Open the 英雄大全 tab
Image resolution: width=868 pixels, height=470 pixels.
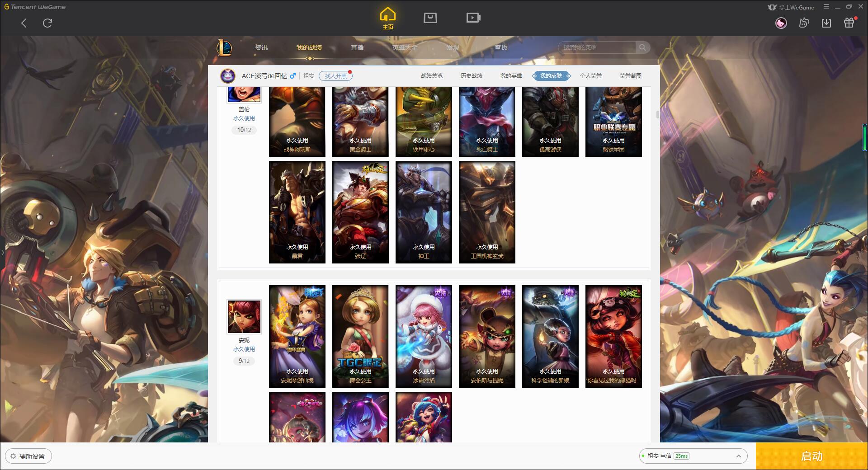tap(405, 47)
